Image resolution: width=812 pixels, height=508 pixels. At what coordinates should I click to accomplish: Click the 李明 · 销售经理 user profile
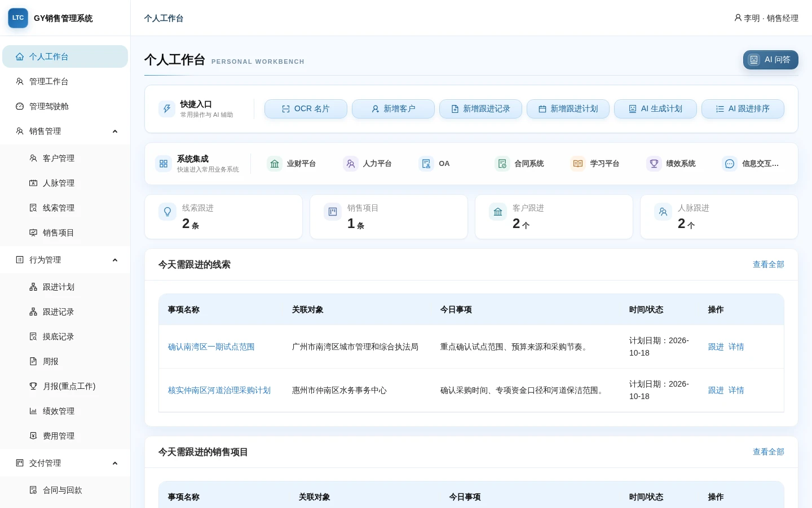point(766,18)
